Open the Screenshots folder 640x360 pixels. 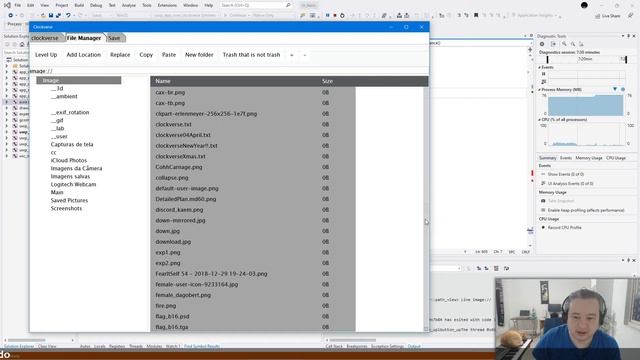point(66,209)
